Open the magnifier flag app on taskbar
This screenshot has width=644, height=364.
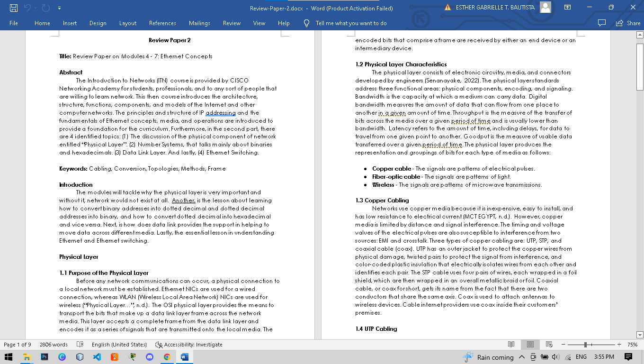click(132, 357)
